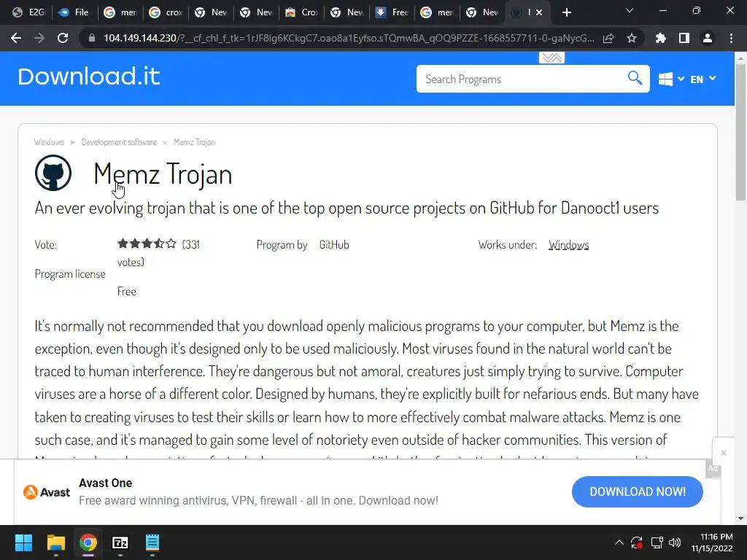This screenshot has height=560, width=747.
Task: Click the GitHub program author text
Action: click(334, 245)
